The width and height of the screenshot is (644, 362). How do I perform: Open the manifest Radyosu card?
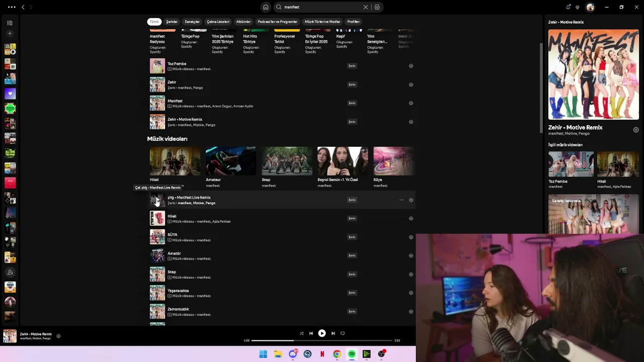[163, 41]
